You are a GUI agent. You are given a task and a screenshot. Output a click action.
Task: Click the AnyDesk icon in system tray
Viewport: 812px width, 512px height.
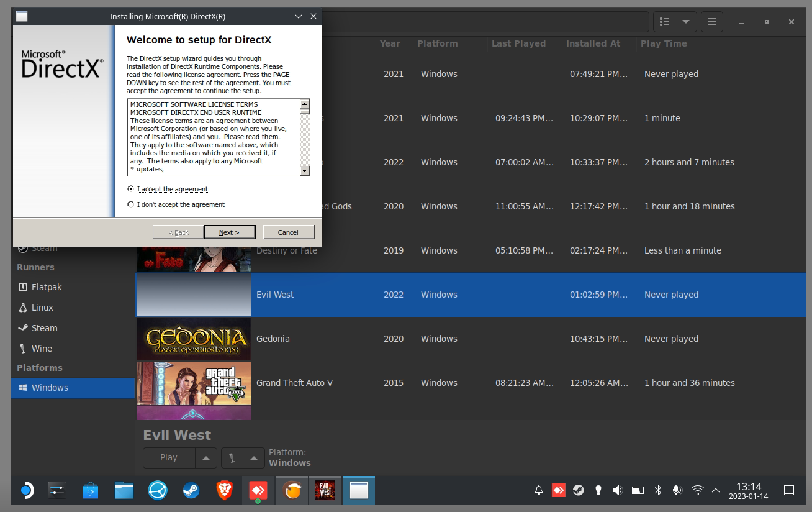(x=559, y=491)
